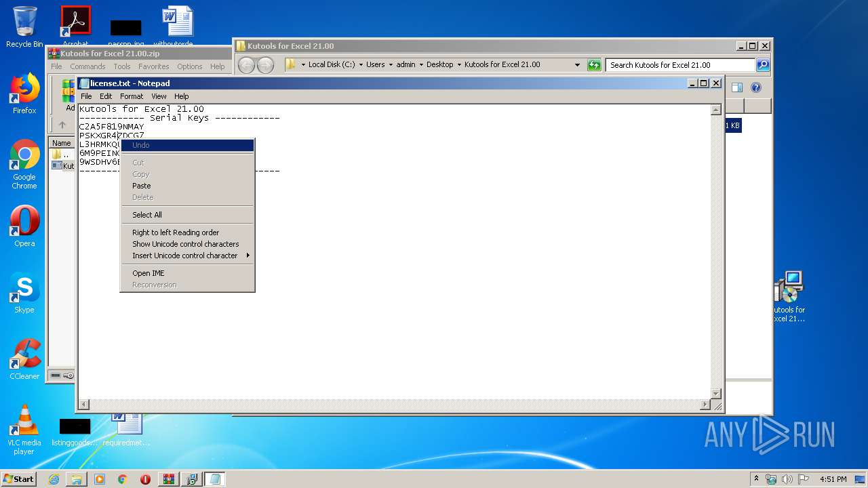Click the Explorer help question mark icon

[x=756, y=87]
